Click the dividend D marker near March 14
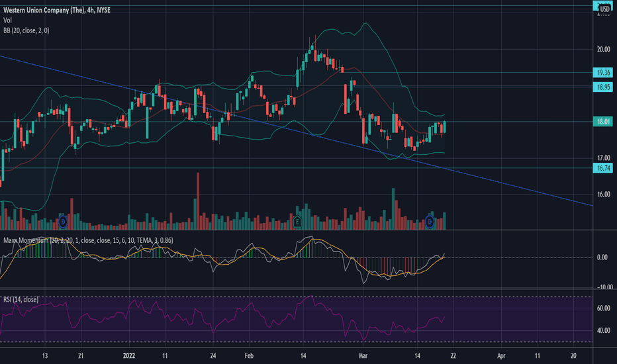 coord(429,222)
